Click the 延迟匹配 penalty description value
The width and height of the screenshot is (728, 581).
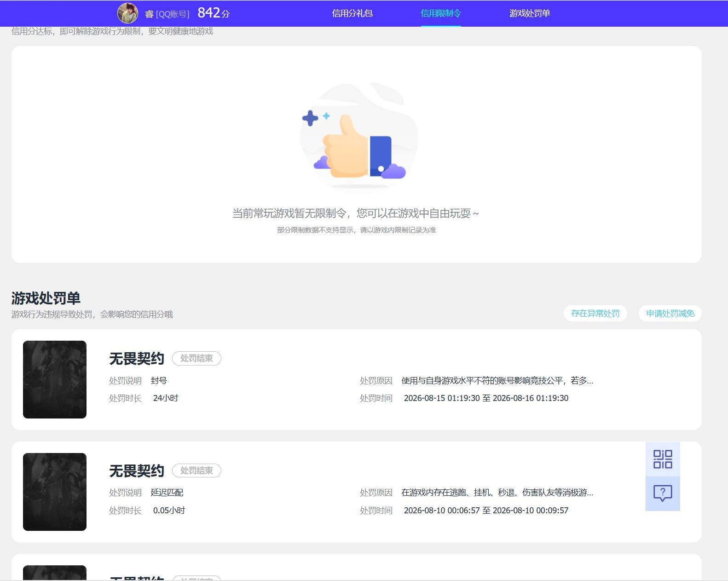coord(167,493)
